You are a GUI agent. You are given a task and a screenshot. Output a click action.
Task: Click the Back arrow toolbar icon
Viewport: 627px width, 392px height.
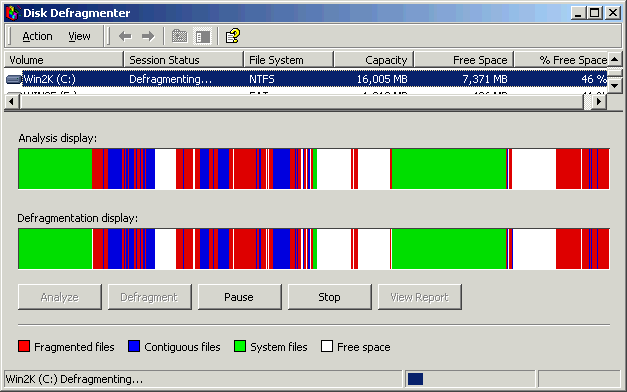(125, 36)
